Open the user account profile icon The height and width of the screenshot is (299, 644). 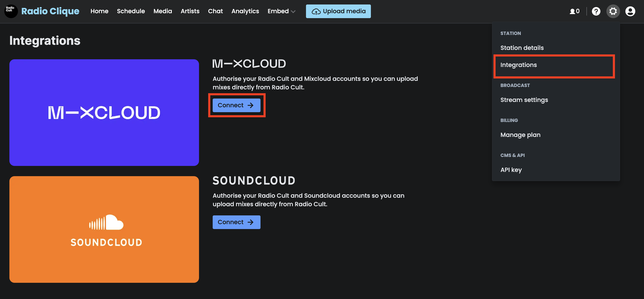click(x=631, y=11)
